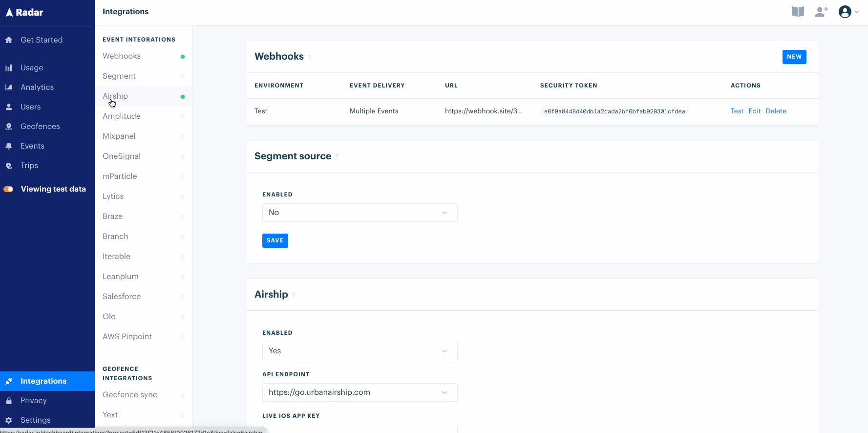Click Test link for webhook
The height and width of the screenshot is (433, 868).
click(x=737, y=111)
